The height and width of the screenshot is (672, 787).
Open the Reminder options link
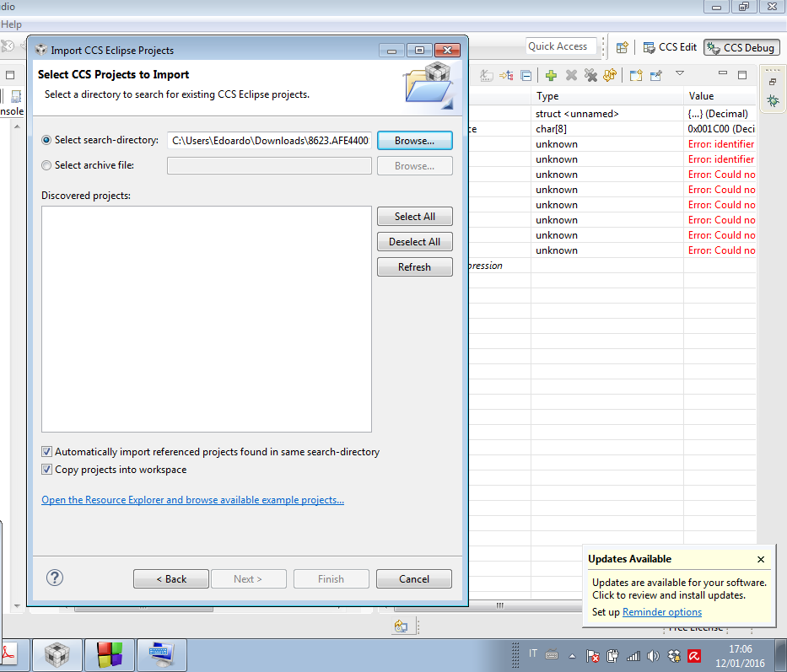click(x=662, y=612)
